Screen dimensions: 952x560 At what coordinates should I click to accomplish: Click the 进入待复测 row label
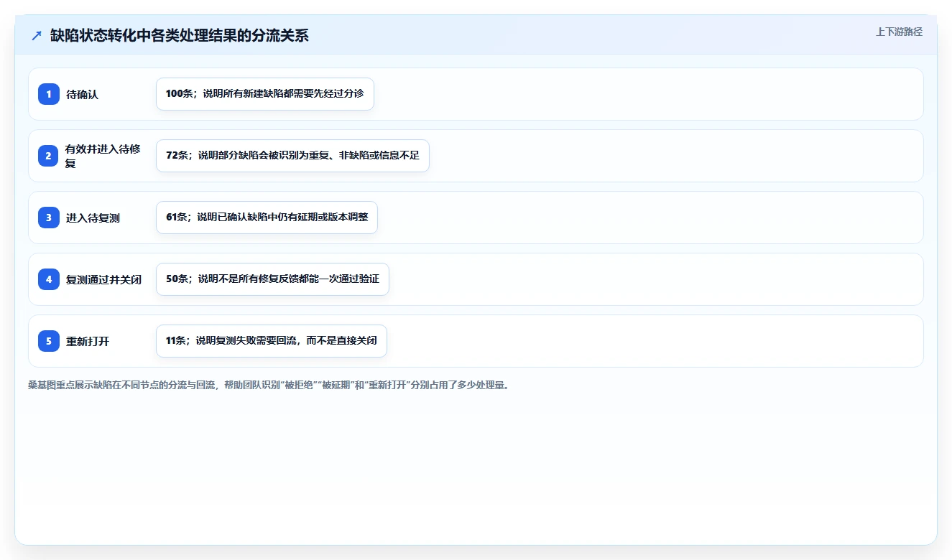pyautogui.click(x=93, y=218)
